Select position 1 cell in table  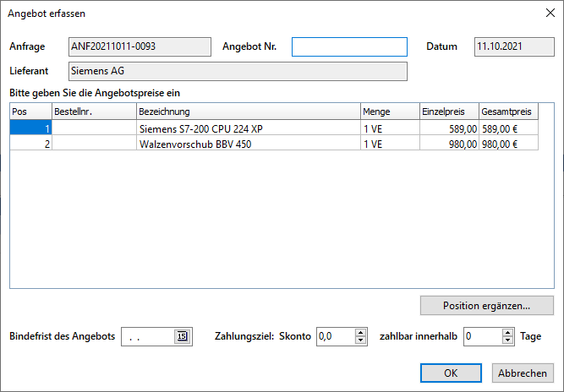coord(30,128)
